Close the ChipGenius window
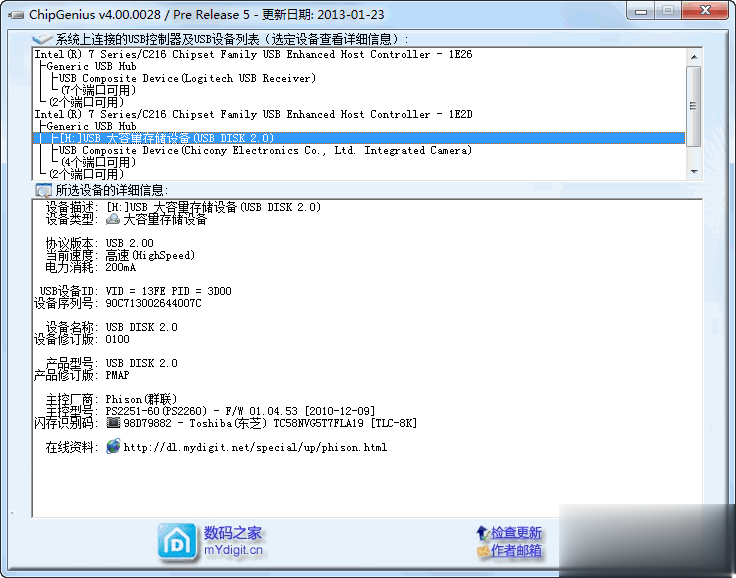This screenshot has height=578, width=736. tap(705, 11)
